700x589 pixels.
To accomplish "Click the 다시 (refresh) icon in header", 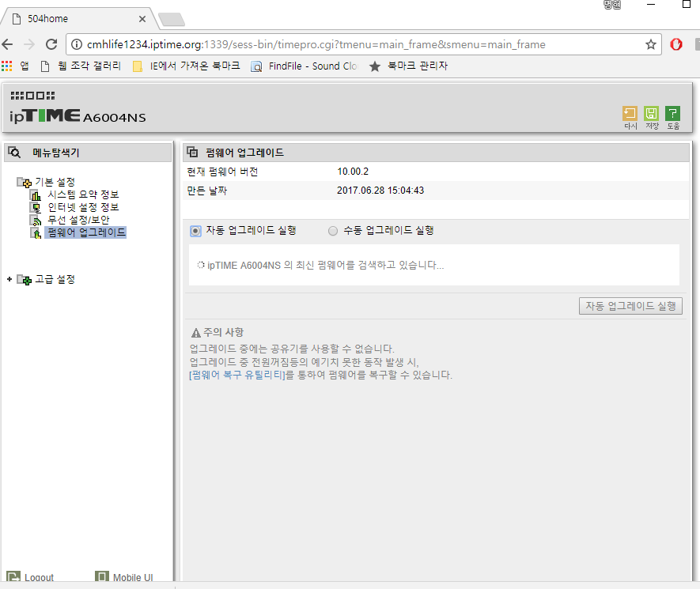I will 630,113.
